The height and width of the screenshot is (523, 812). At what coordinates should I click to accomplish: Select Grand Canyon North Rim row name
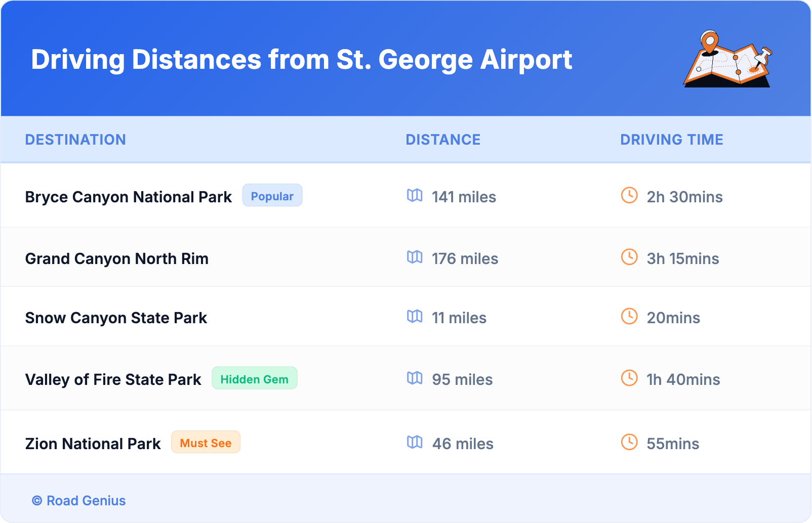pyautogui.click(x=116, y=258)
